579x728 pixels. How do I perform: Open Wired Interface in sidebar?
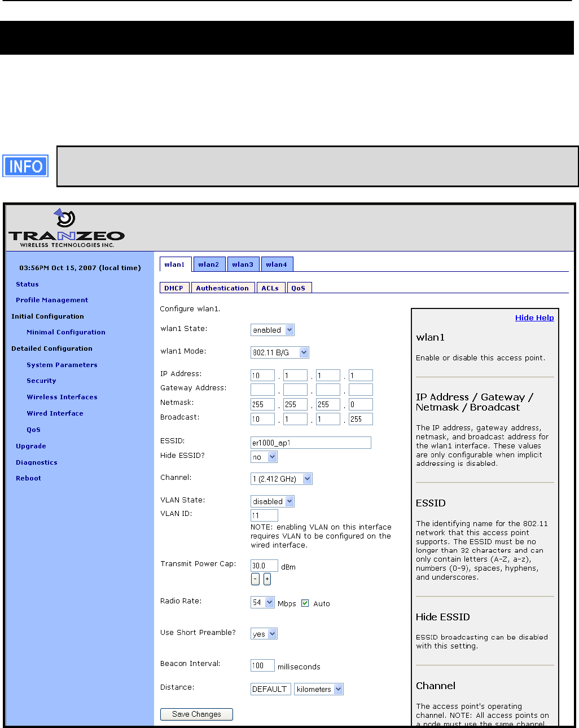pos(55,413)
